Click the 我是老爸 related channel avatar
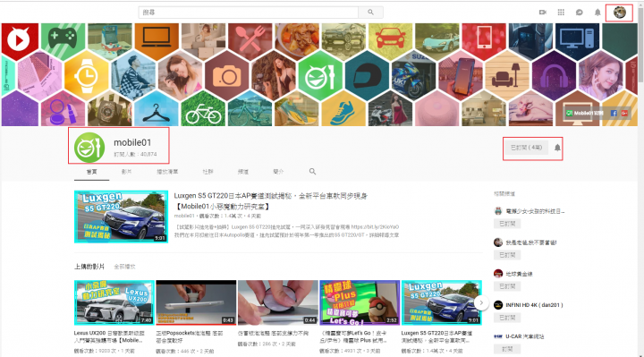 click(x=498, y=242)
